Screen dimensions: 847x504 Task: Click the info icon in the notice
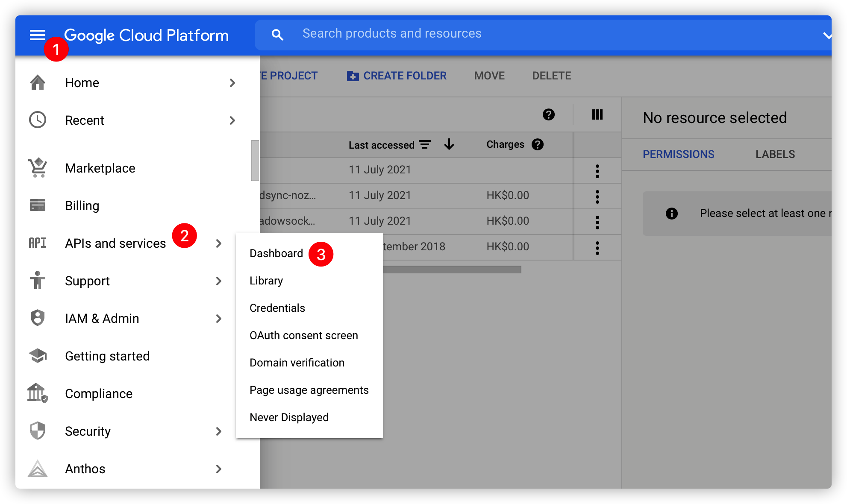[672, 214]
